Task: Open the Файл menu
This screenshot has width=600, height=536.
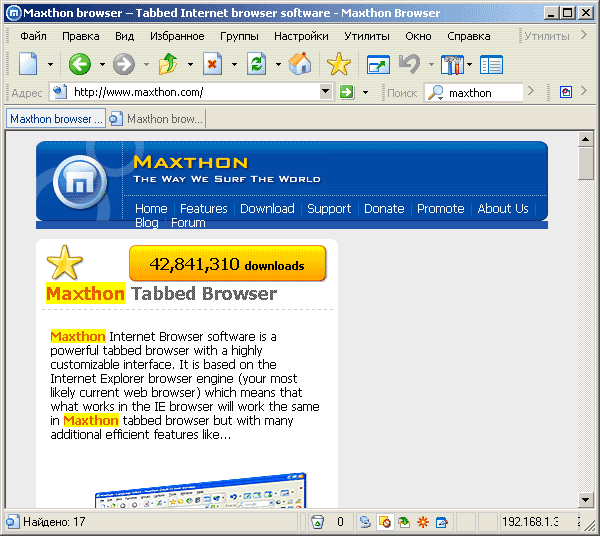Action: point(33,36)
